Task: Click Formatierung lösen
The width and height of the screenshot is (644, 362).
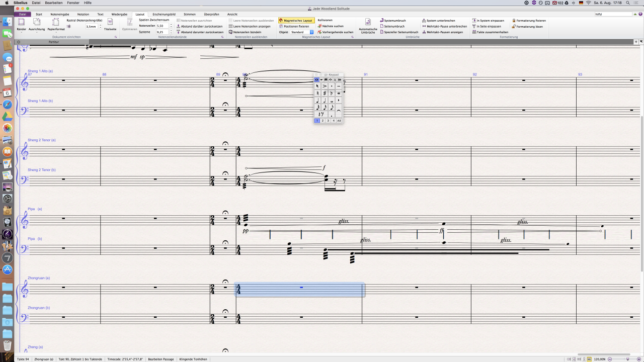Action: [x=527, y=26]
